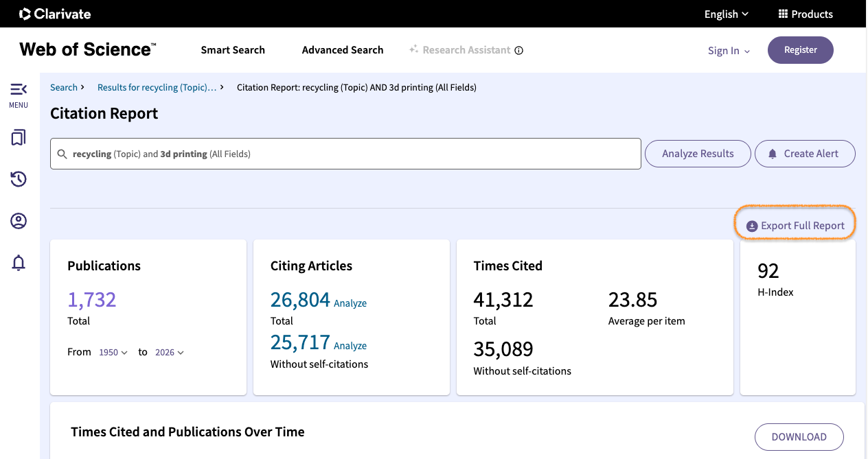Click the Clarivate logo
Viewport: 868px width, 459px height.
(x=55, y=14)
